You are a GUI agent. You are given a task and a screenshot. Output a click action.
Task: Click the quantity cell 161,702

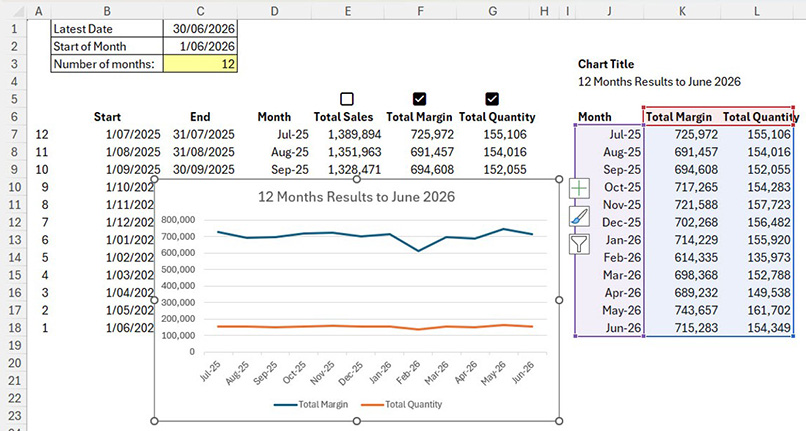pyautogui.click(x=757, y=310)
